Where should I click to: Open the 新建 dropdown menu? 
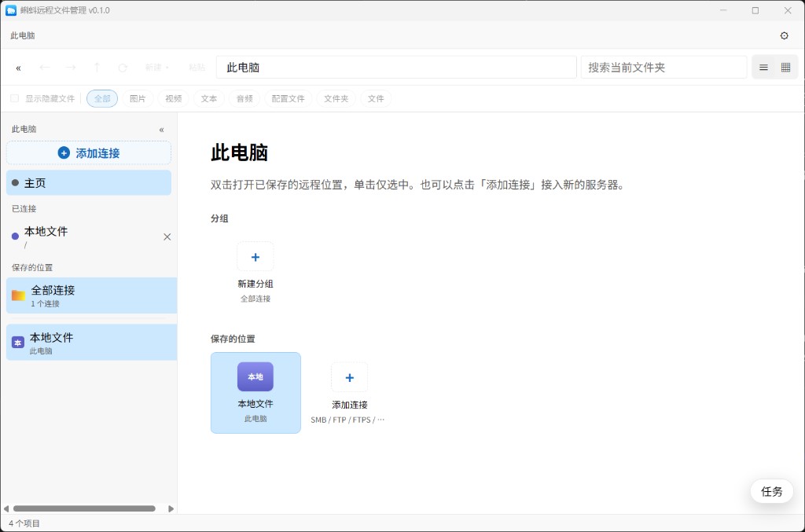(x=156, y=68)
